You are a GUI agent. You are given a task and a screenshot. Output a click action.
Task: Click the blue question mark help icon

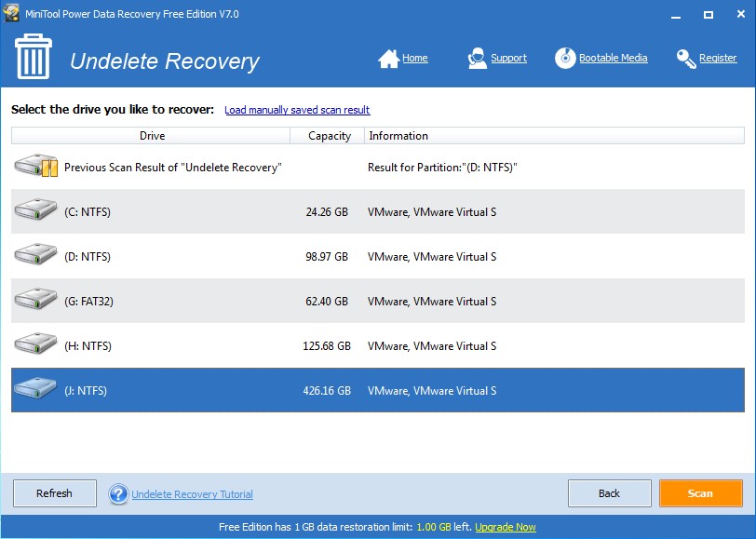[x=118, y=494]
